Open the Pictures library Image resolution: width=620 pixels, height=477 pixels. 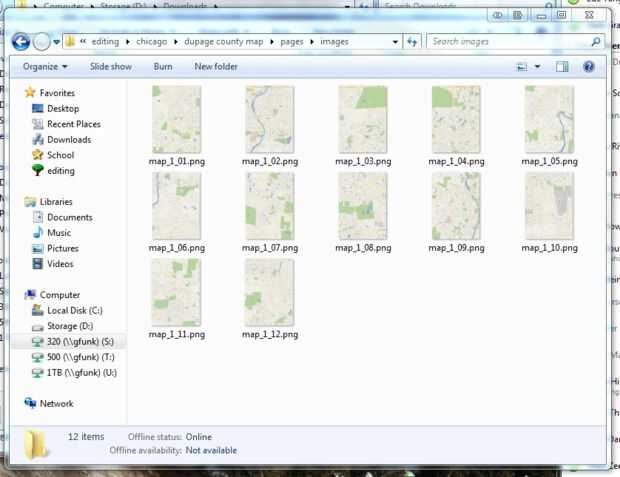(55, 248)
